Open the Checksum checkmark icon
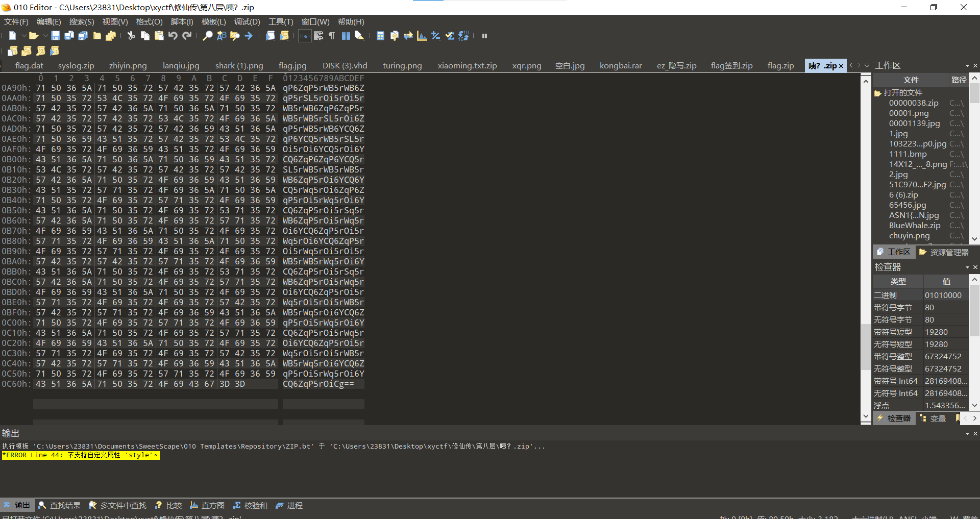 449,36
